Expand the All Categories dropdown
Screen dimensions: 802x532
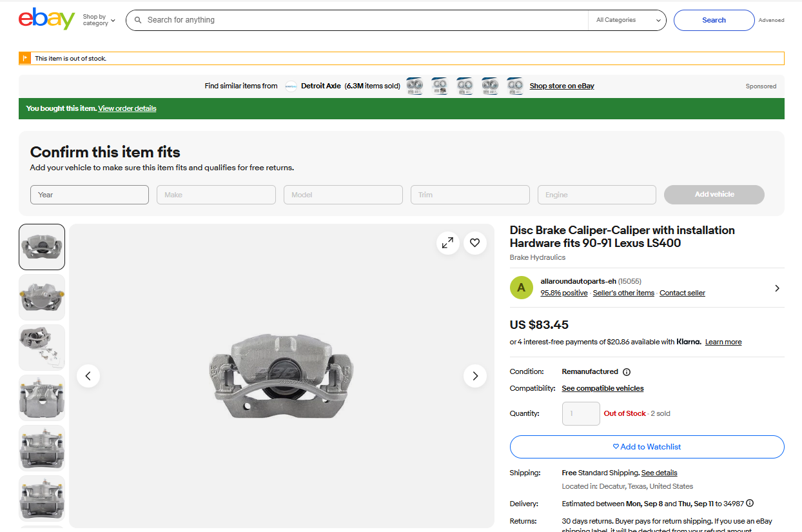click(628, 20)
